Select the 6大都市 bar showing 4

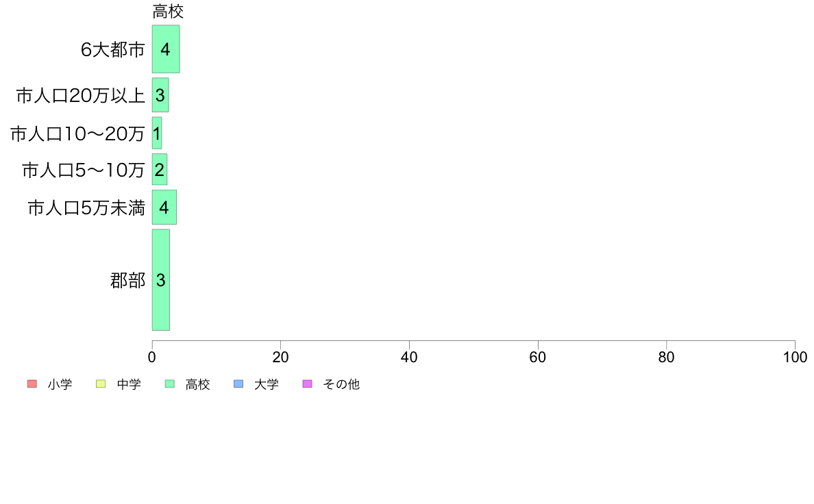point(166,49)
